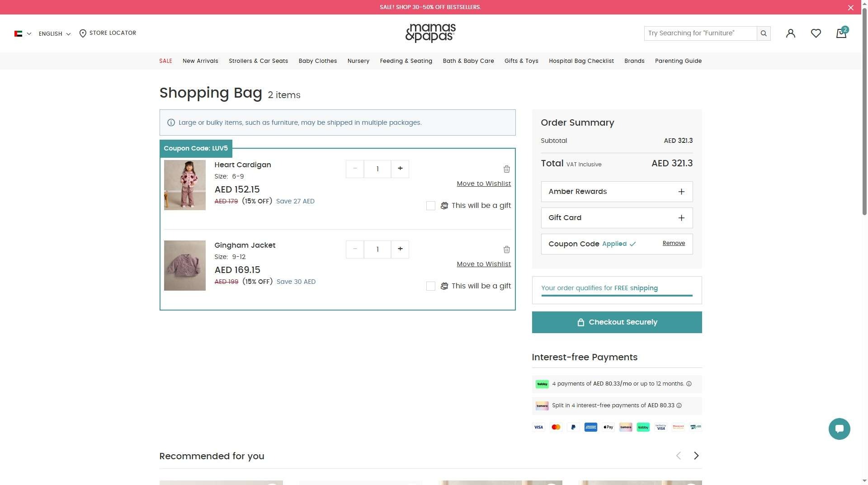This screenshot has height=485, width=868.
Task: Open the SALE menu
Action: click(165, 61)
